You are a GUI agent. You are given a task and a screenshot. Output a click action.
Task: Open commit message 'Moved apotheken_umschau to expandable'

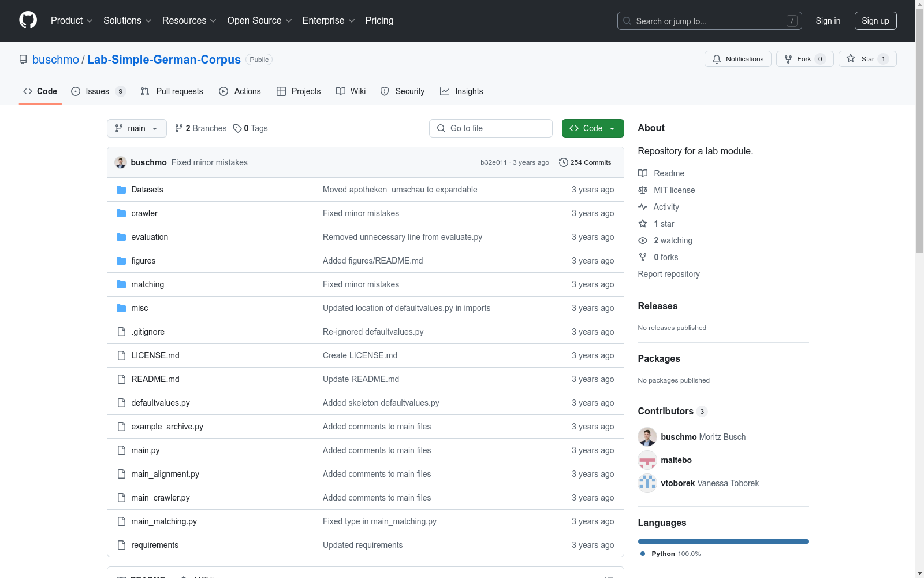click(400, 190)
